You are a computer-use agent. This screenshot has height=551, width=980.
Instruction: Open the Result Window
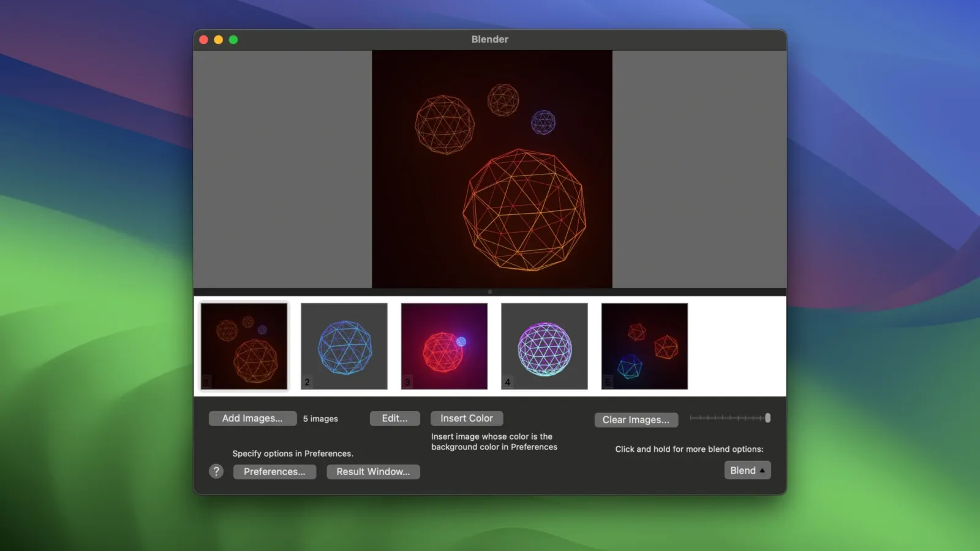pyautogui.click(x=373, y=471)
